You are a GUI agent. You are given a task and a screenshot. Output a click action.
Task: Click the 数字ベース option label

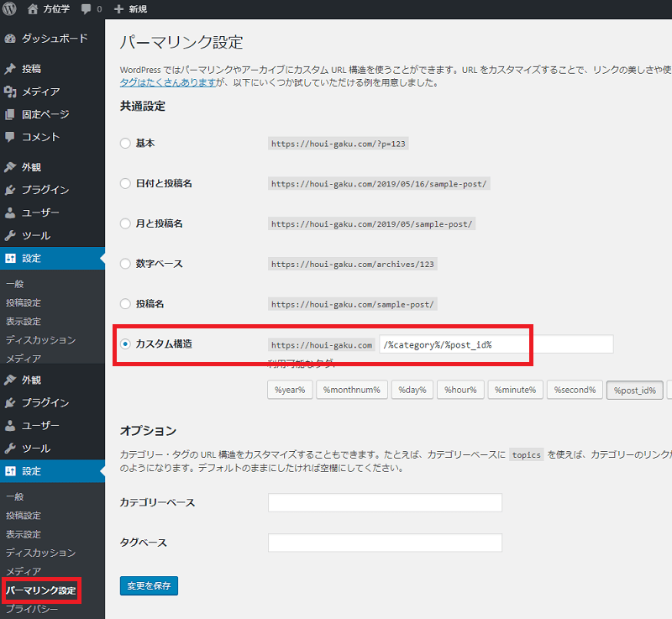[x=159, y=264]
